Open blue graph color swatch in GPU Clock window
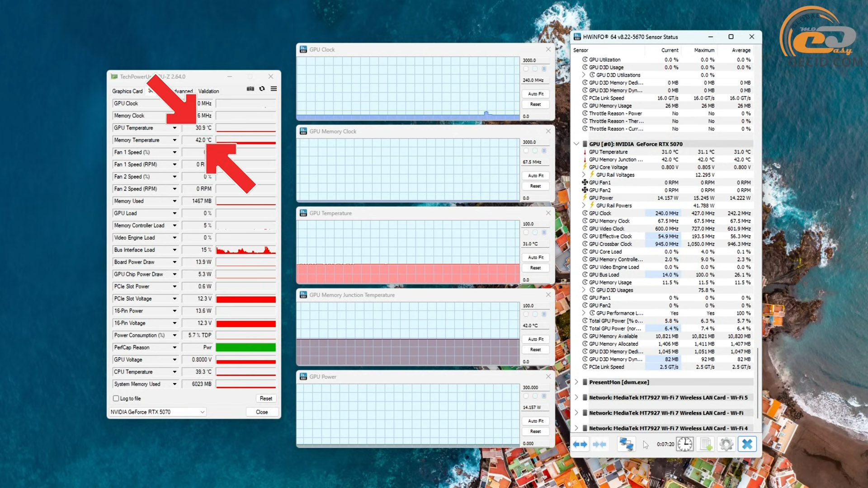Viewport: 868px width, 488px height. tap(544, 69)
